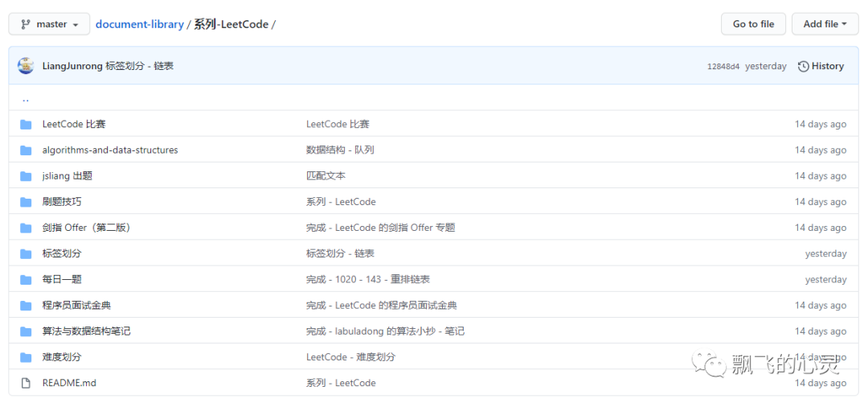868x403 pixels.
Task: Open the master branch dropdown
Action: [49, 24]
